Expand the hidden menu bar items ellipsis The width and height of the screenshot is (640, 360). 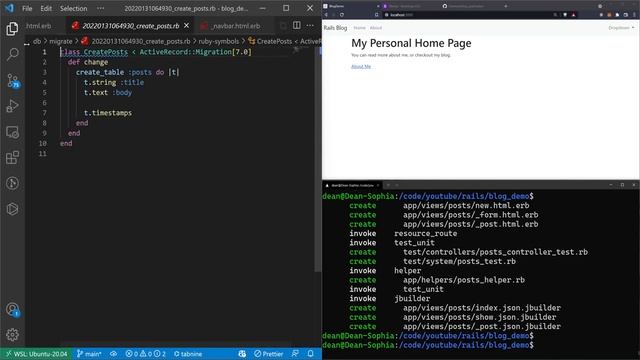(100, 8)
